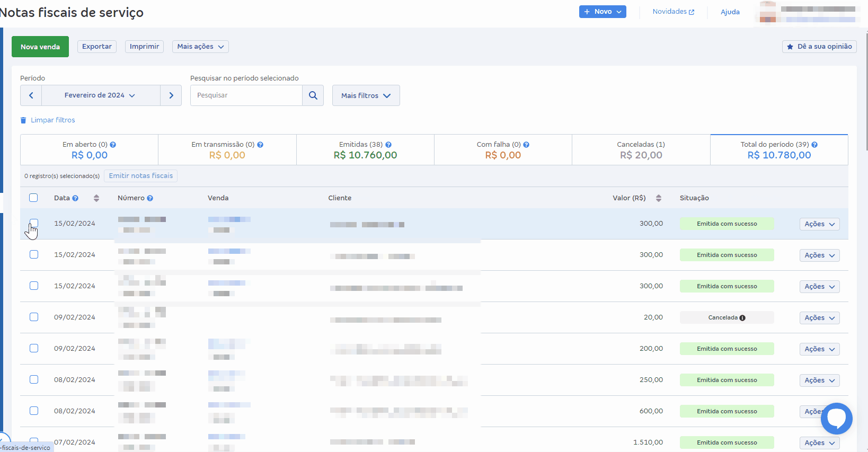Go to previous month arrow
Image resolution: width=868 pixels, height=452 pixels.
(31, 95)
